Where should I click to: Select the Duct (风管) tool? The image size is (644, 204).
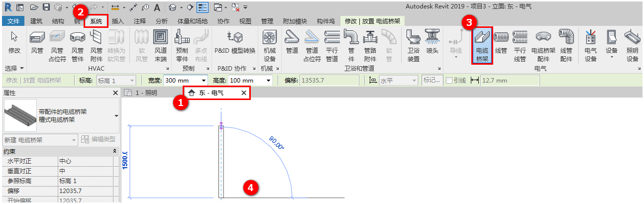tap(37, 42)
